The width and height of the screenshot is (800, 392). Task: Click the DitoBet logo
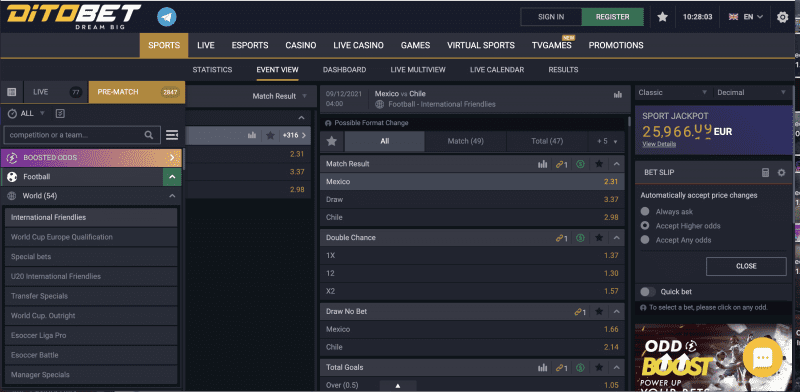[x=73, y=17]
